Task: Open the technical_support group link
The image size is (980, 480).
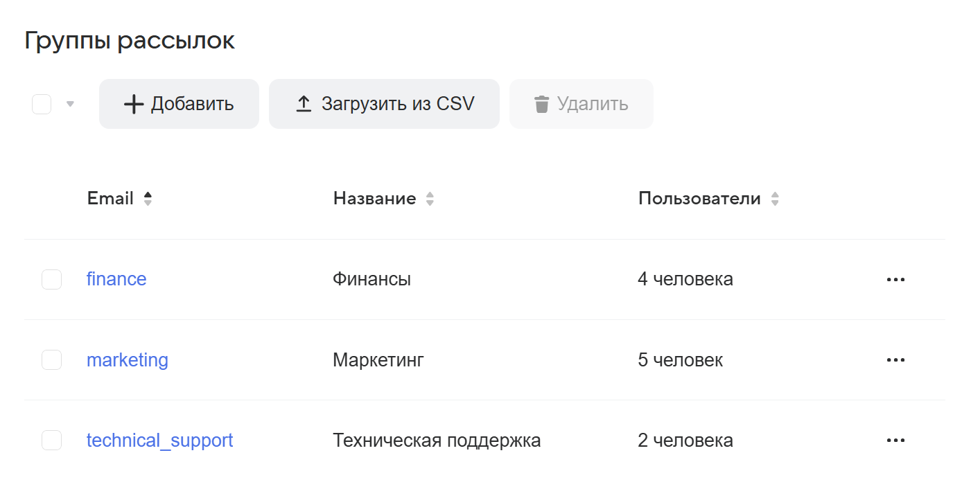Action: coord(159,441)
